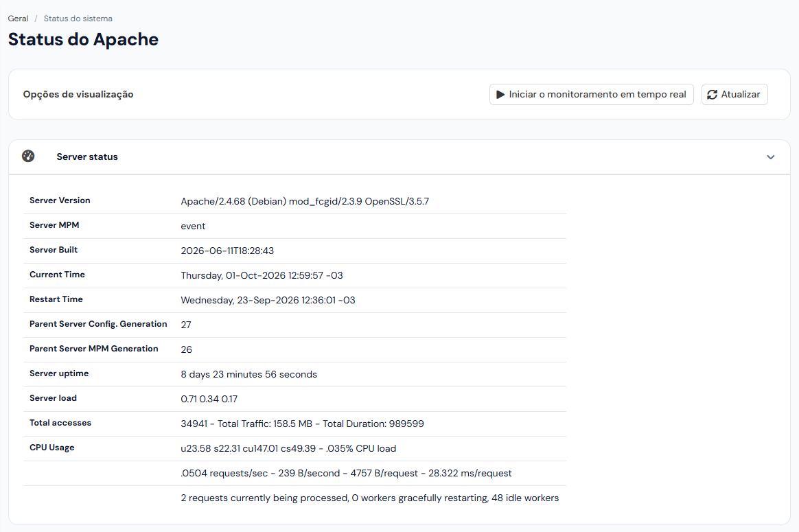Click the Server status section header title
The width and height of the screenshot is (799, 532).
tap(87, 157)
